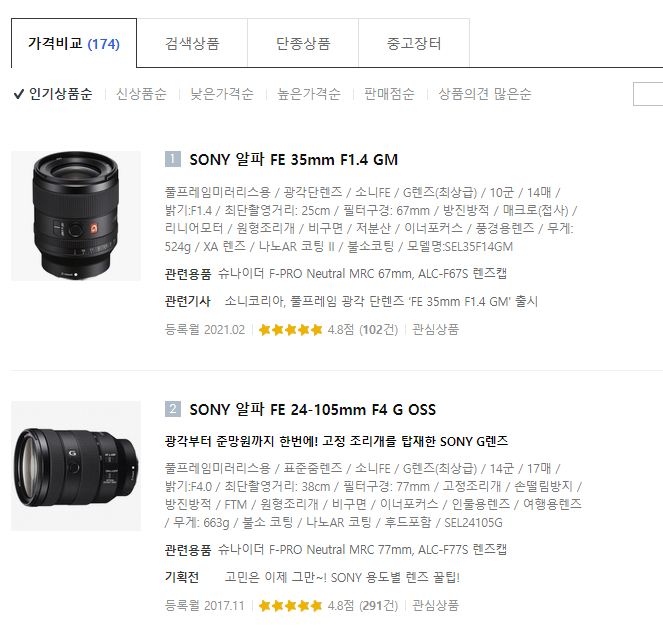The height and width of the screenshot is (635, 663).
Task: Open the partially visible box at top right
Action: (x=648, y=94)
